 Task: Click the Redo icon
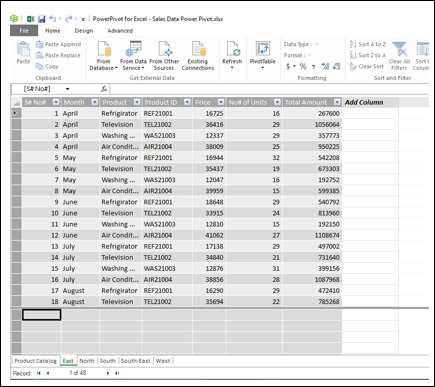pyautogui.click(x=69, y=19)
